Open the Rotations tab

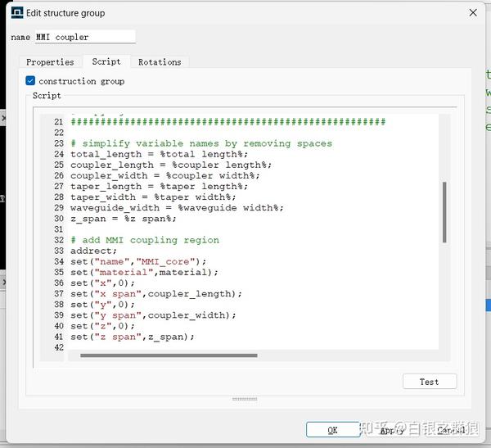[160, 62]
